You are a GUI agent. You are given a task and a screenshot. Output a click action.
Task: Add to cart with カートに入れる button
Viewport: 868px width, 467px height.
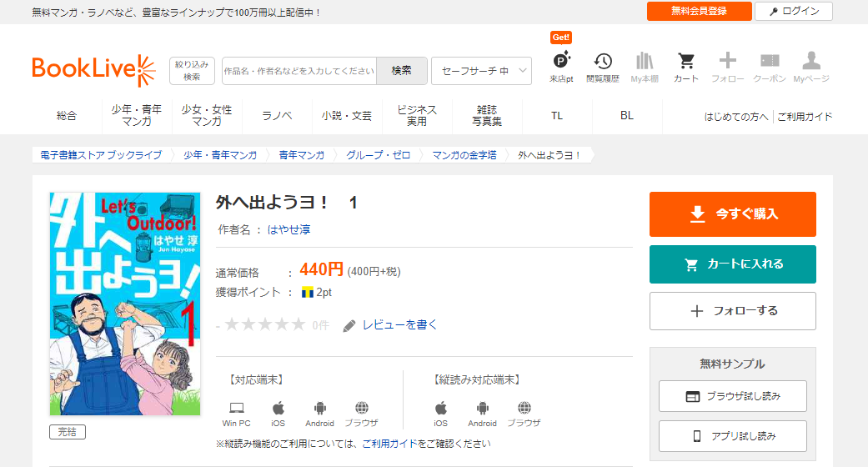732,264
